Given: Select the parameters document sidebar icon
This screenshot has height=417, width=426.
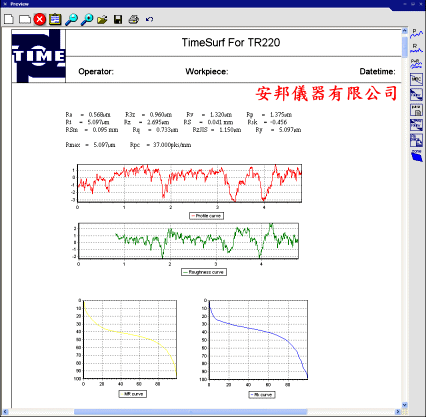Looking at the screenshot, I should click(x=416, y=110).
